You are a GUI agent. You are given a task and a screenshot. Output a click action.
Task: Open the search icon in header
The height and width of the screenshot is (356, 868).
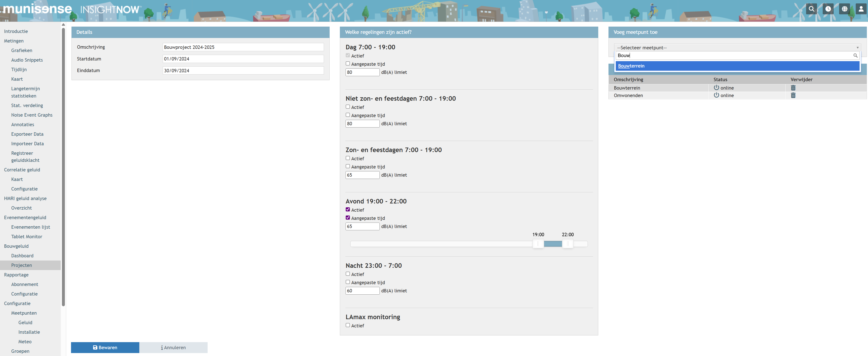pos(811,9)
